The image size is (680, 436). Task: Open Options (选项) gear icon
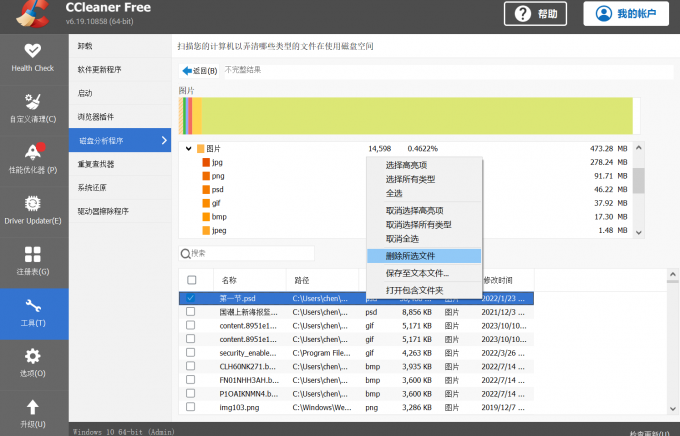tap(33, 356)
